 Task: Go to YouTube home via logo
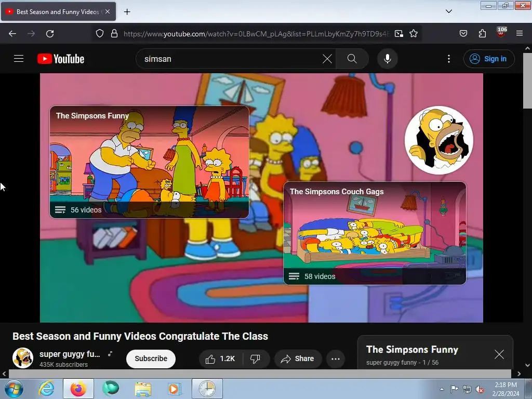pyautogui.click(x=61, y=59)
